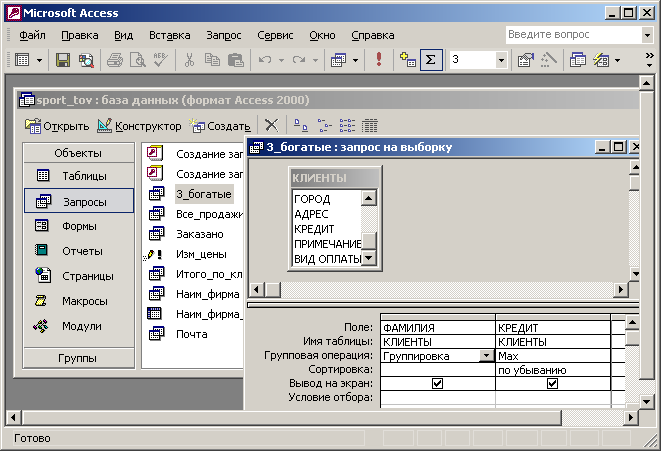
Task: Click the Redo arrow icon
Action: pyautogui.click(x=299, y=60)
